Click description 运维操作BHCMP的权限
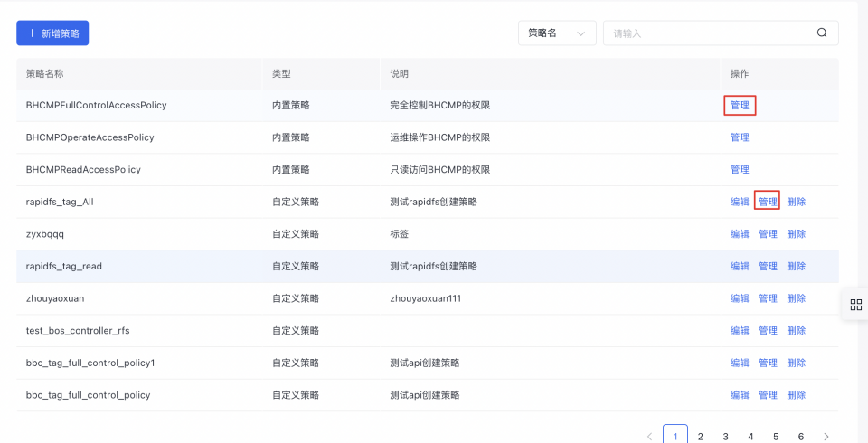 (x=440, y=137)
